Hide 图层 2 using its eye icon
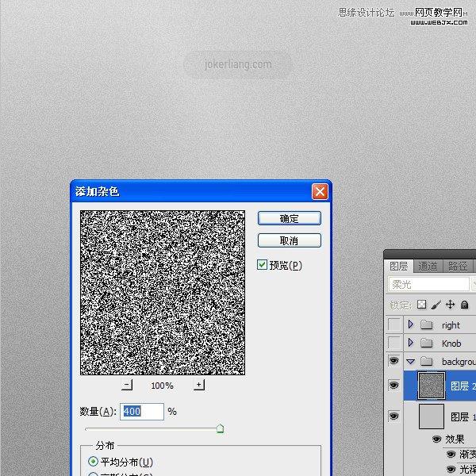Image resolution: width=476 pixels, height=476 pixels. pyautogui.click(x=393, y=386)
